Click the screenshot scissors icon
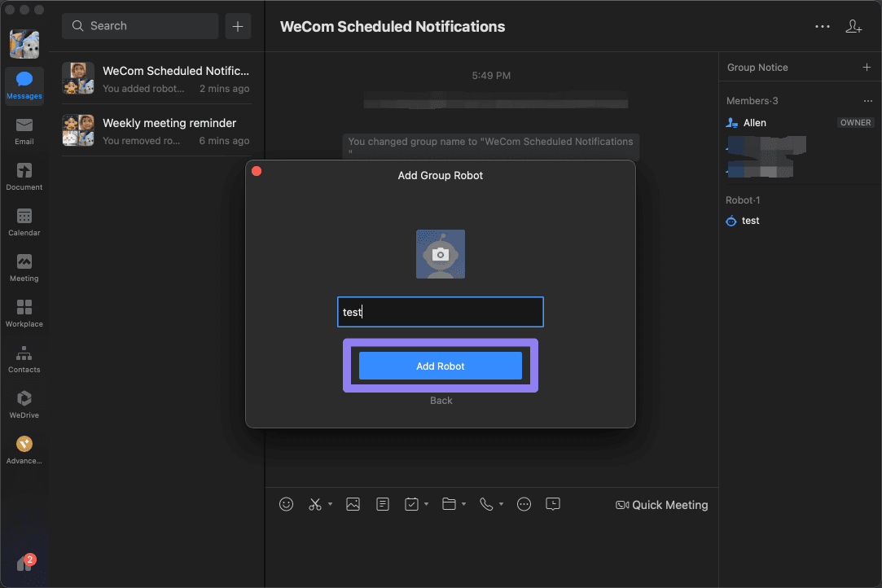882x588 pixels. point(315,504)
